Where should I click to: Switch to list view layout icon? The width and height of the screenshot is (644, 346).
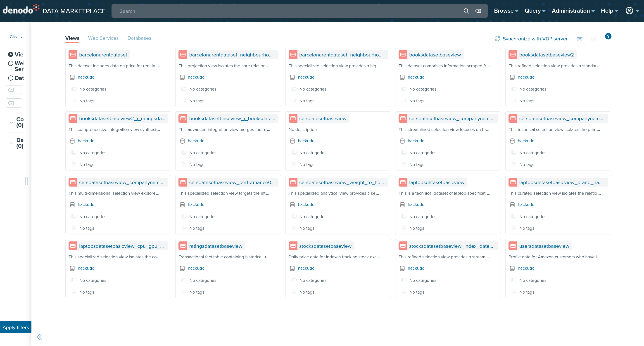(579, 39)
